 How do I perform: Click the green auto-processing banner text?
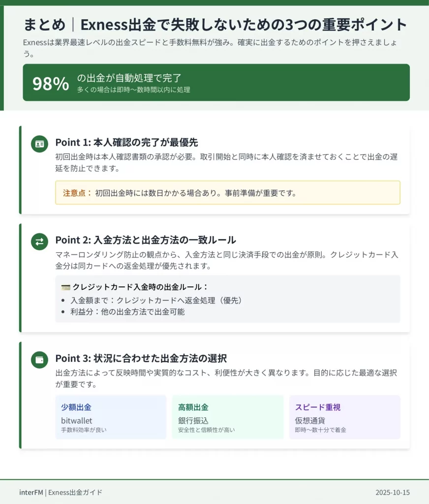129,78
